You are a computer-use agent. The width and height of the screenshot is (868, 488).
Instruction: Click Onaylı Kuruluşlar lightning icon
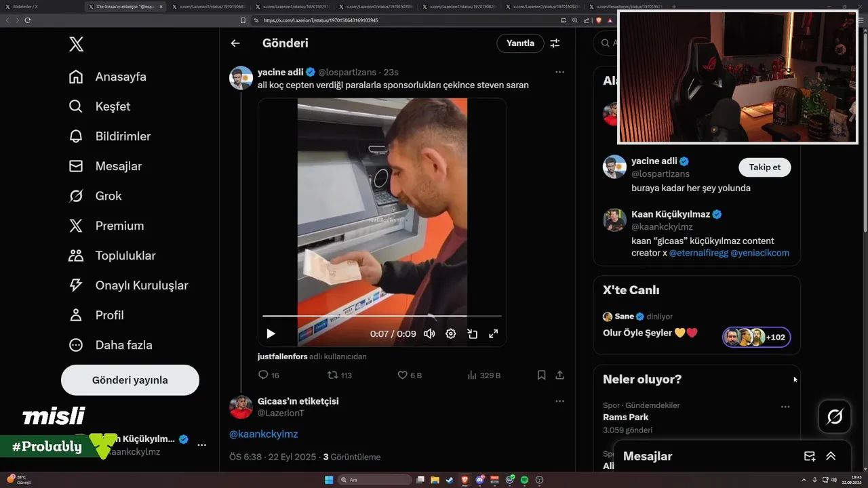(76, 285)
